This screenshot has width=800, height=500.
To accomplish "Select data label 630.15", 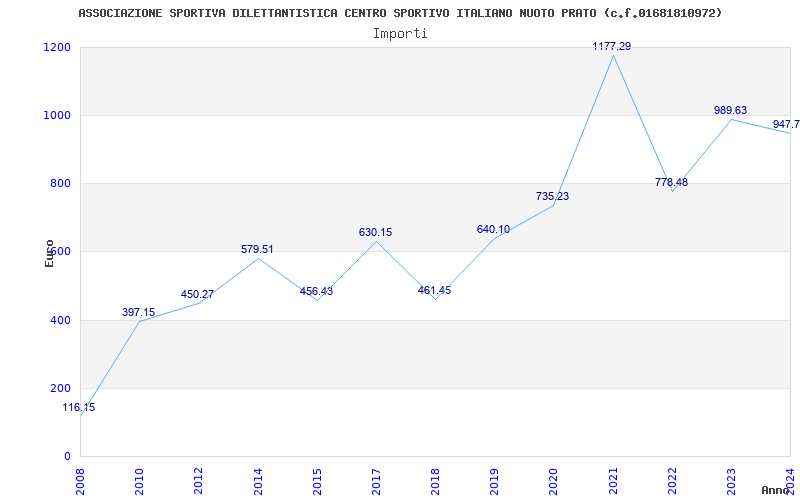I will (376, 233).
